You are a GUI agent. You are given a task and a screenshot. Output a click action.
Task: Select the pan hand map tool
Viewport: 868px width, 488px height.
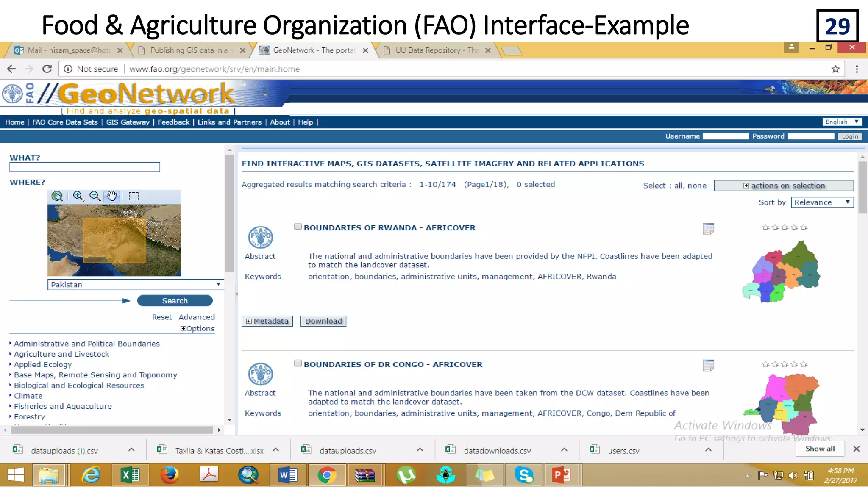point(112,196)
